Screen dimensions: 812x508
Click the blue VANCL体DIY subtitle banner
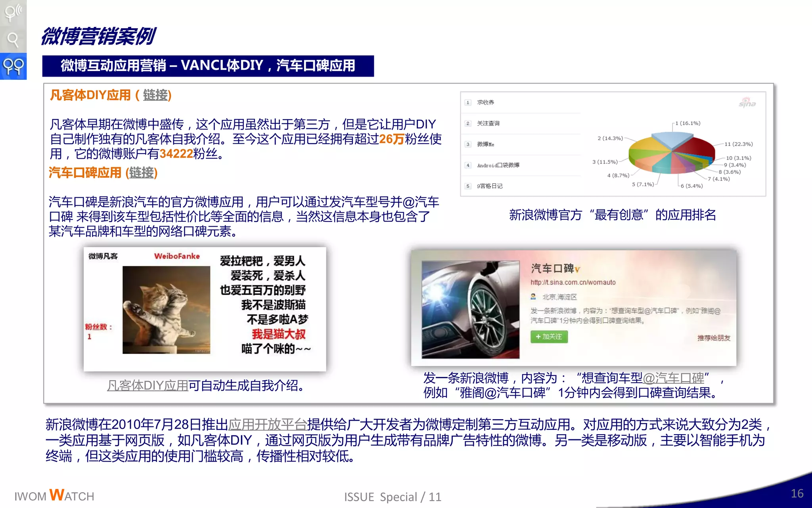(208, 66)
